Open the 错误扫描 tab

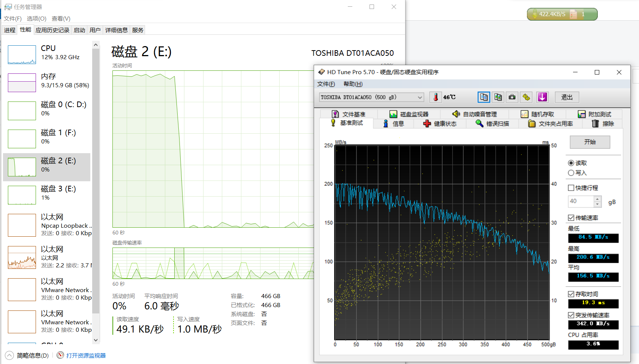coord(492,124)
